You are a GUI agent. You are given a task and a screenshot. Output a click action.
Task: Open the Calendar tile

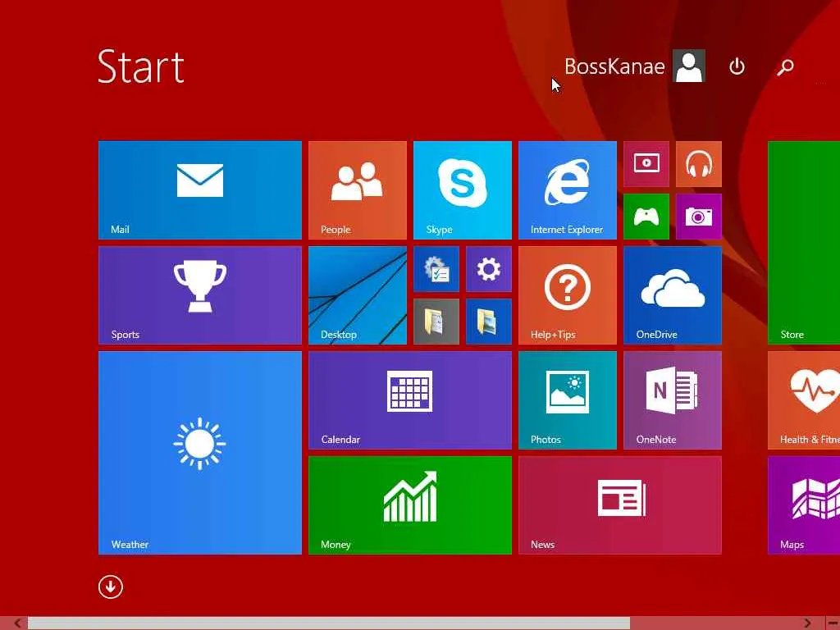click(410, 400)
